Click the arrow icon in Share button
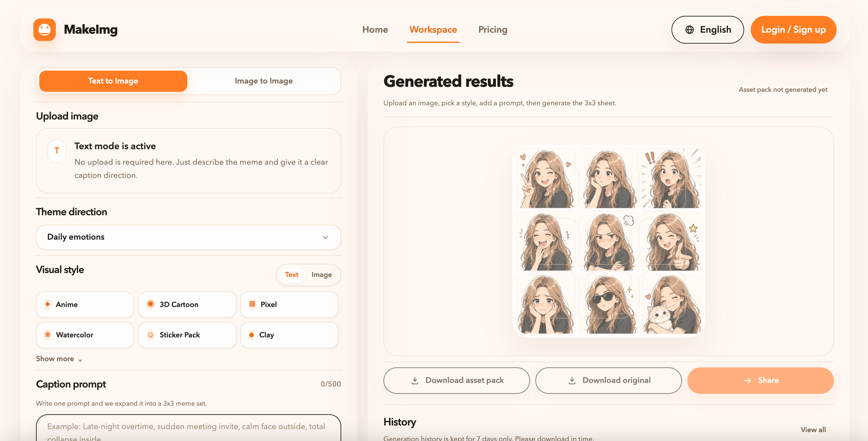The image size is (868, 441). (x=747, y=380)
